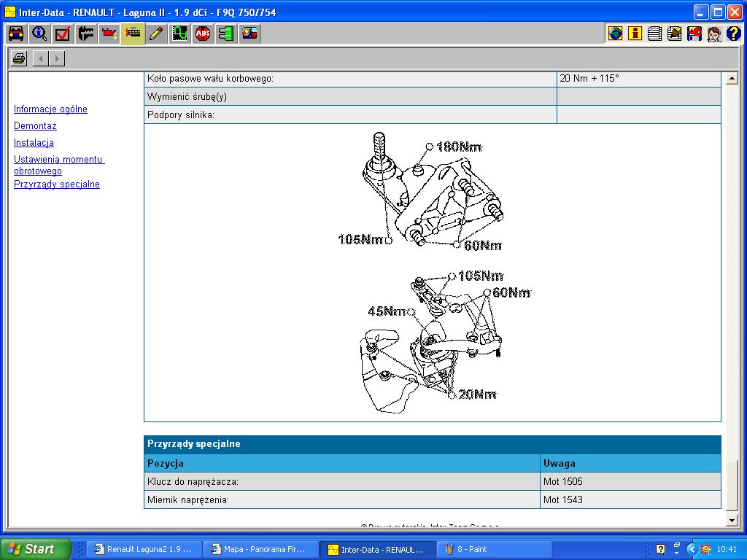Expand hidden tray icons with chevron

point(692,549)
